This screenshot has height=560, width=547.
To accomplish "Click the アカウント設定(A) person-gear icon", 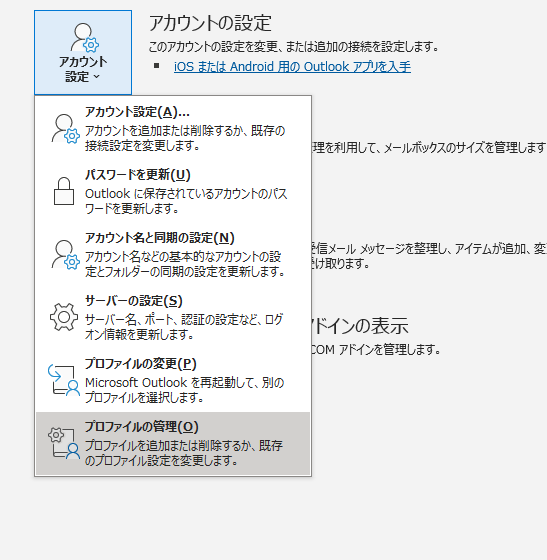I will (65, 129).
